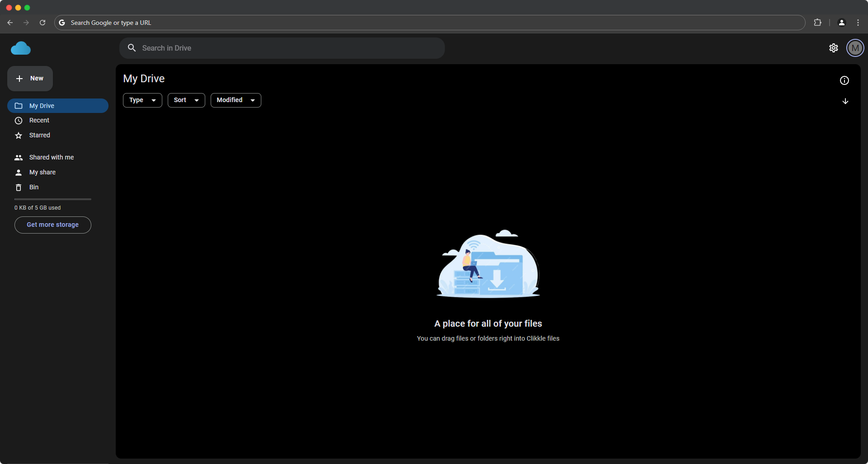Click the Search in Drive field
The image size is (868, 464).
(x=282, y=48)
